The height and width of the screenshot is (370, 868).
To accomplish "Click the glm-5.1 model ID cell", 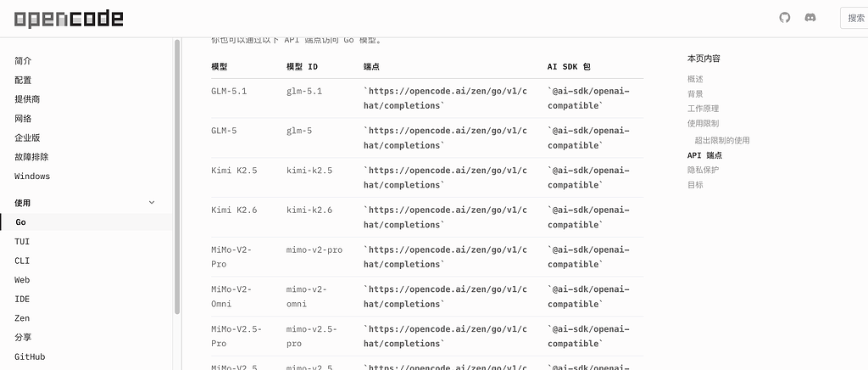I will [x=304, y=92].
